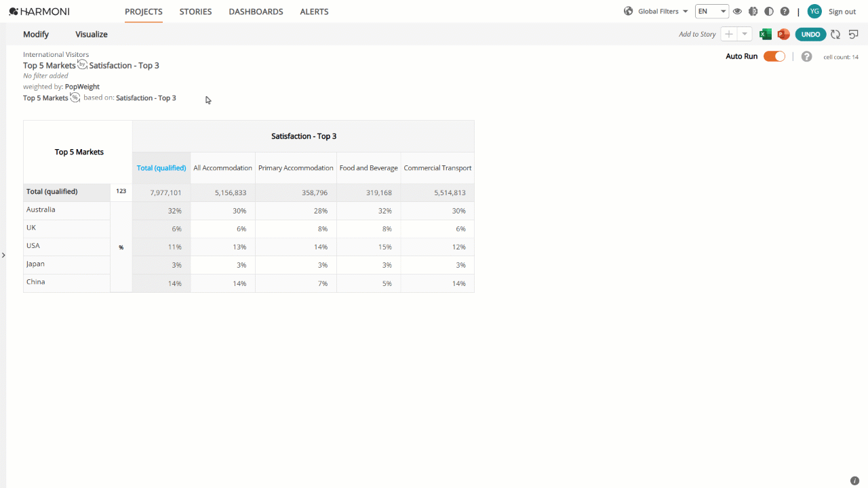Toggle the eye visibility icon in header
This screenshot has width=868, height=488.
[737, 12]
